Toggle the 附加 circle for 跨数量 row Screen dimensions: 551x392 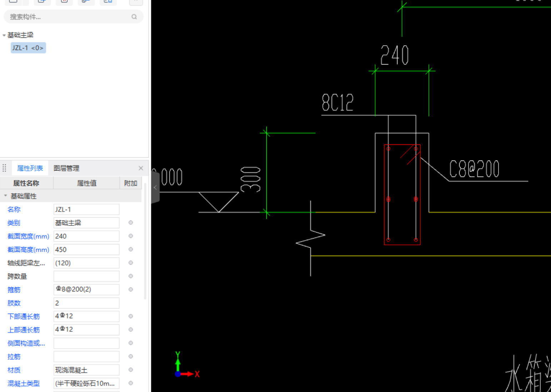(x=131, y=276)
